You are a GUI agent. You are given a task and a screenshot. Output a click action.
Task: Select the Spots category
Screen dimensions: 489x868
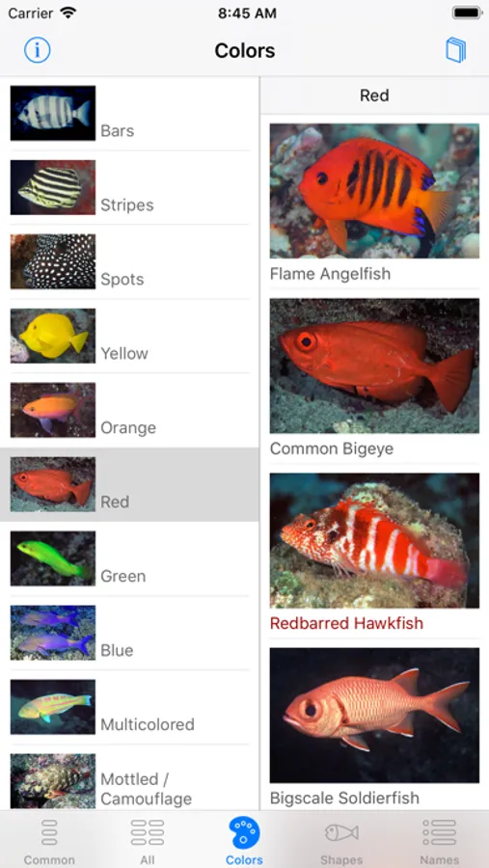129,261
